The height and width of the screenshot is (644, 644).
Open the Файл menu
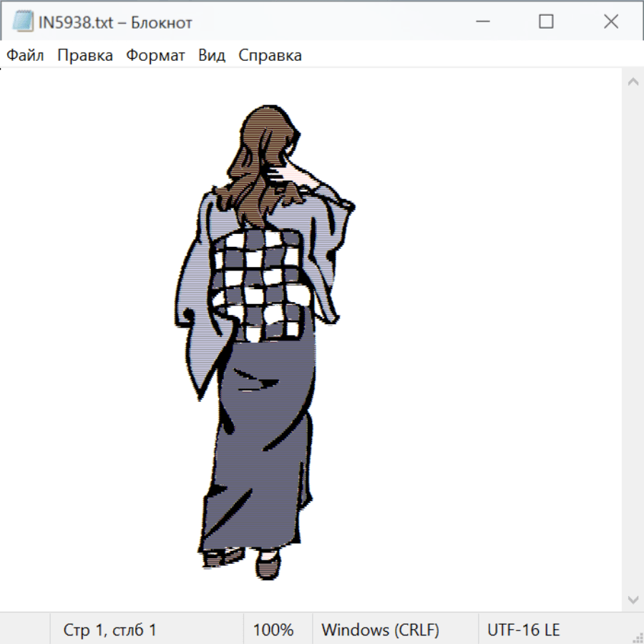25,56
